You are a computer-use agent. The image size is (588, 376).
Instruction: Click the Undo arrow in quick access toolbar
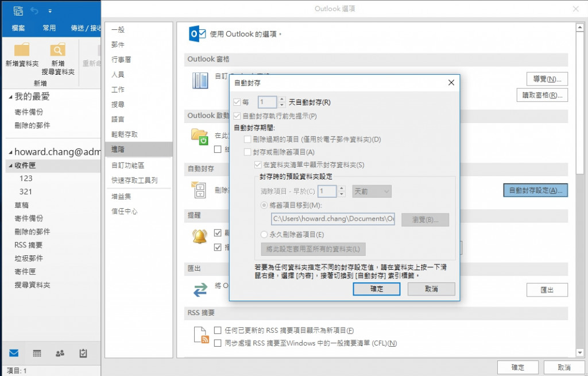click(x=34, y=11)
